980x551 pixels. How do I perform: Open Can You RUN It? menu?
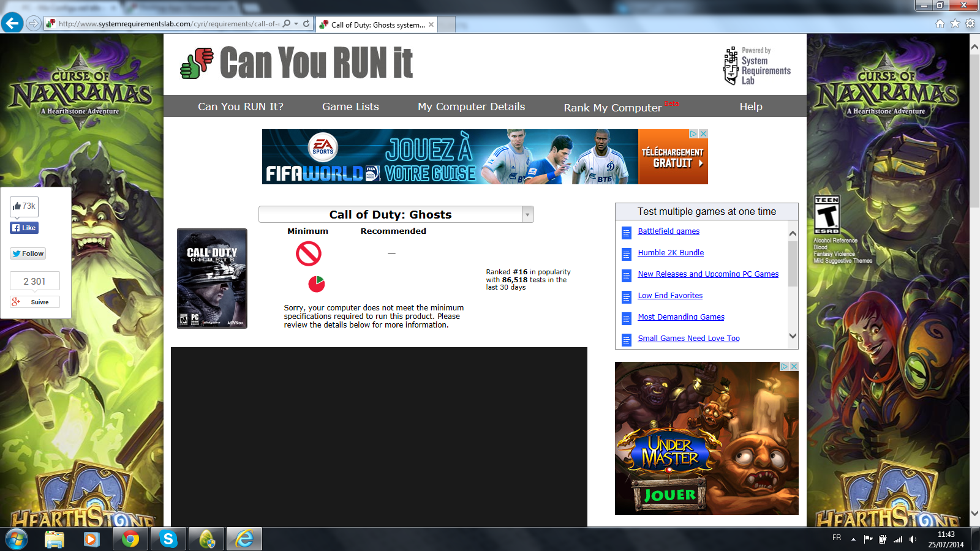point(241,107)
